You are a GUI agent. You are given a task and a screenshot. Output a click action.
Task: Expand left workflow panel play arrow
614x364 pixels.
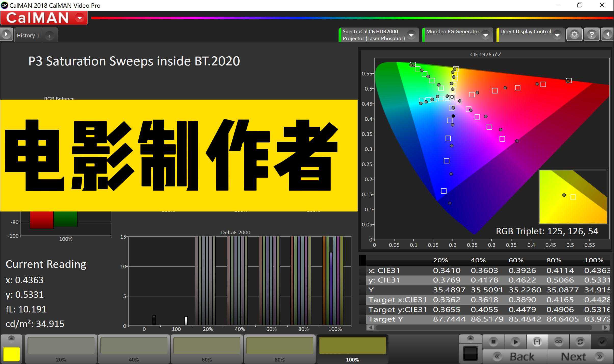6,34
